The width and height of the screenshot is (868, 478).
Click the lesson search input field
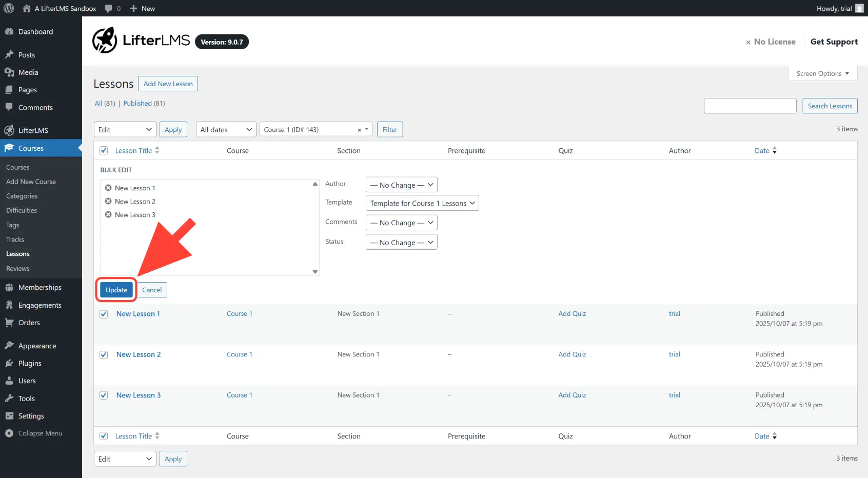pos(750,106)
